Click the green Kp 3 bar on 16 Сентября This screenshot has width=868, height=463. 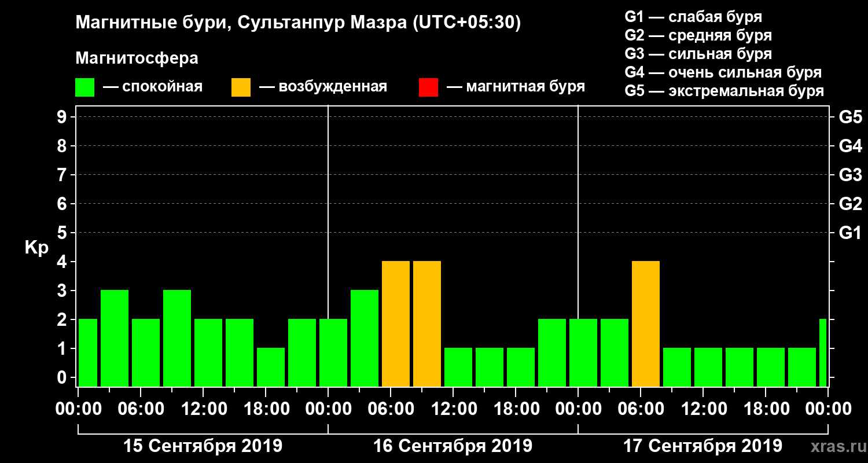[x=365, y=338]
